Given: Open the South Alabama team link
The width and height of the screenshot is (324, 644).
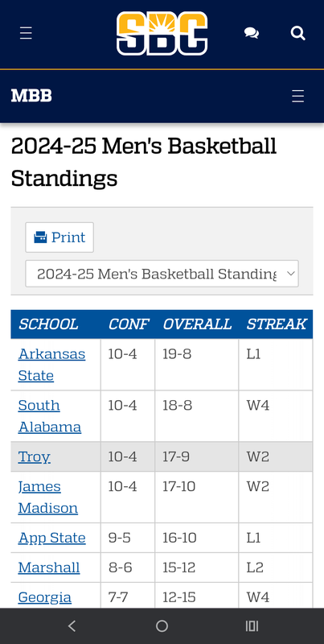Looking at the screenshot, I should pos(50,416).
